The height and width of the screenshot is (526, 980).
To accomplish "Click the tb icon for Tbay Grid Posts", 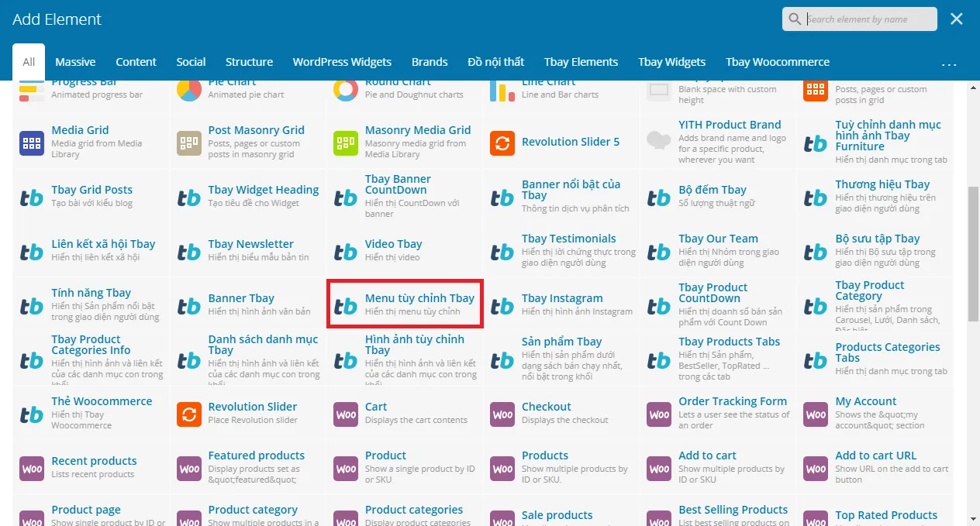I will click(x=32, y=198).
